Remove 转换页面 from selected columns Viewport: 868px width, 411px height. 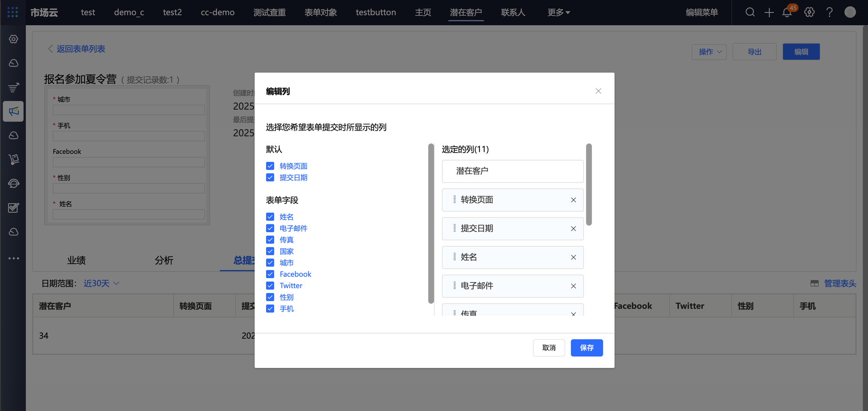coord(573,200)
